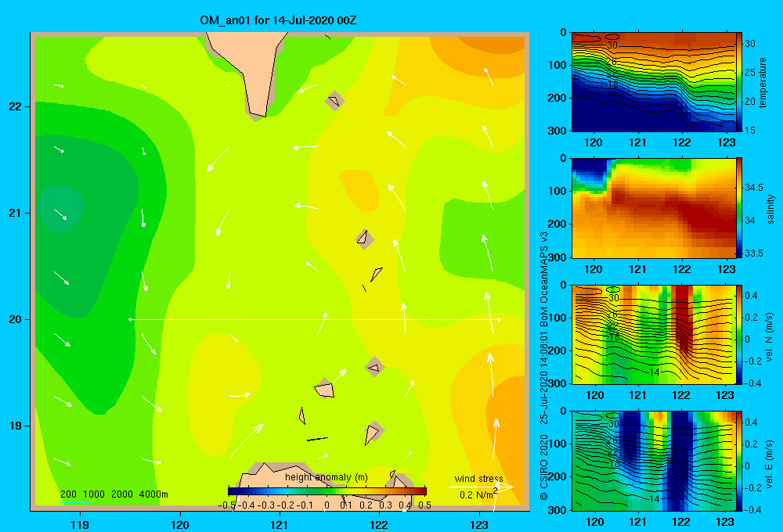Click the 'BoM OceanMAPS v3' vertical text

(x=544, y=279)
